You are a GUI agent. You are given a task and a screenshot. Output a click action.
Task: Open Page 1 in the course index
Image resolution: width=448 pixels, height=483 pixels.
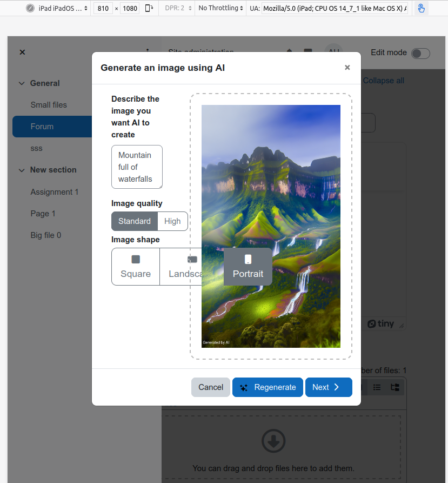point(43,214)
